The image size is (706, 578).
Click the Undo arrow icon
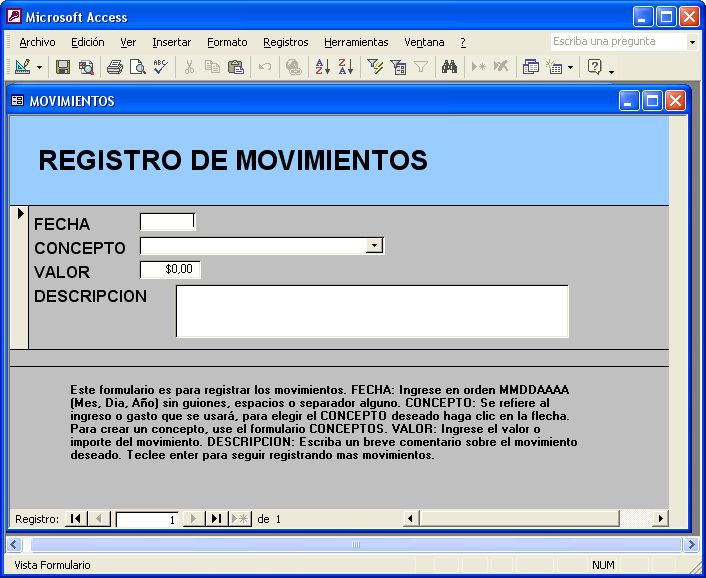tap(265, 67)
